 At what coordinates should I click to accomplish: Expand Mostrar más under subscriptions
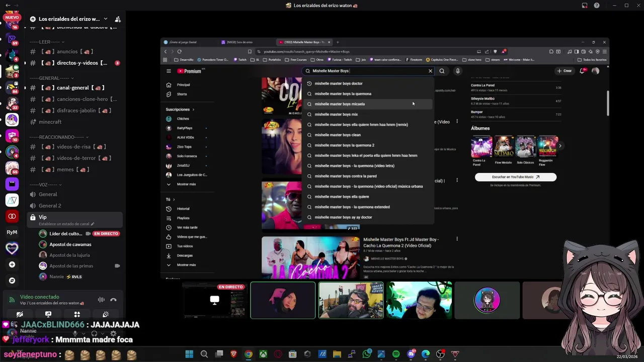click(186, 184)
